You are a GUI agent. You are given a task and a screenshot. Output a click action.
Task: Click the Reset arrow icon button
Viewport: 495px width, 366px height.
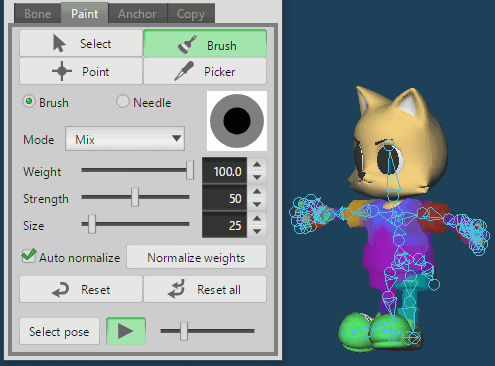tap(81, 289)
